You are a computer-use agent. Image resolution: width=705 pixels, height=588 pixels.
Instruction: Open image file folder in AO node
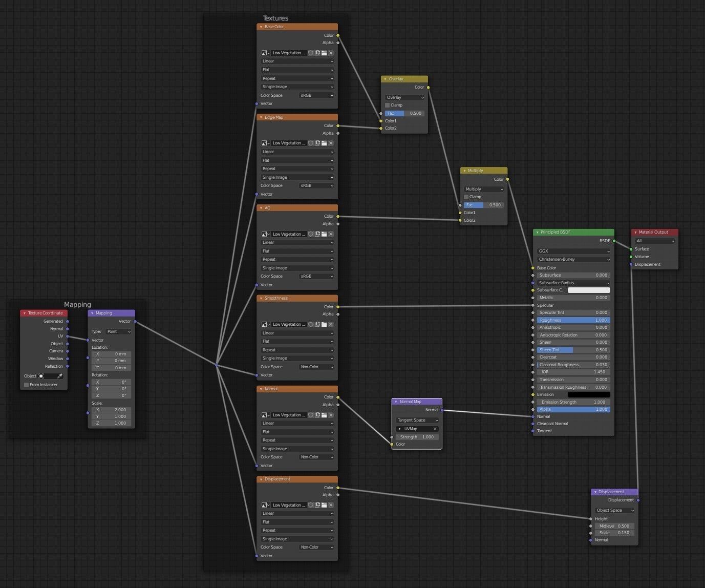click(324, 234)
